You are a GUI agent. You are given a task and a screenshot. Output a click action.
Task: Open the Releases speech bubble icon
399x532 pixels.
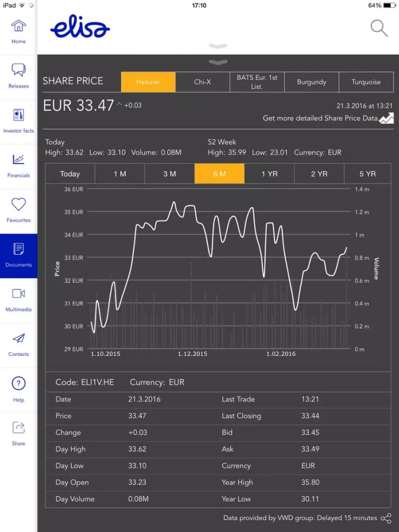pos(18,70)
